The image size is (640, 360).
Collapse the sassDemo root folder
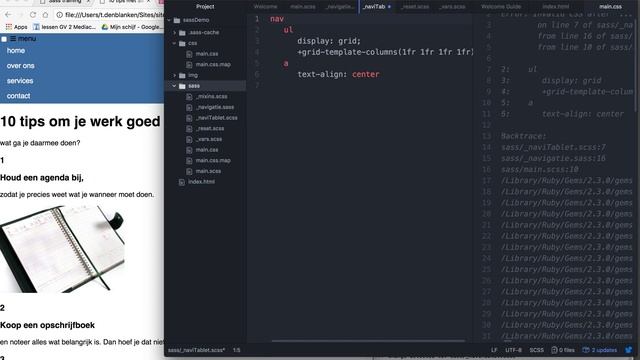coord(169,20)
